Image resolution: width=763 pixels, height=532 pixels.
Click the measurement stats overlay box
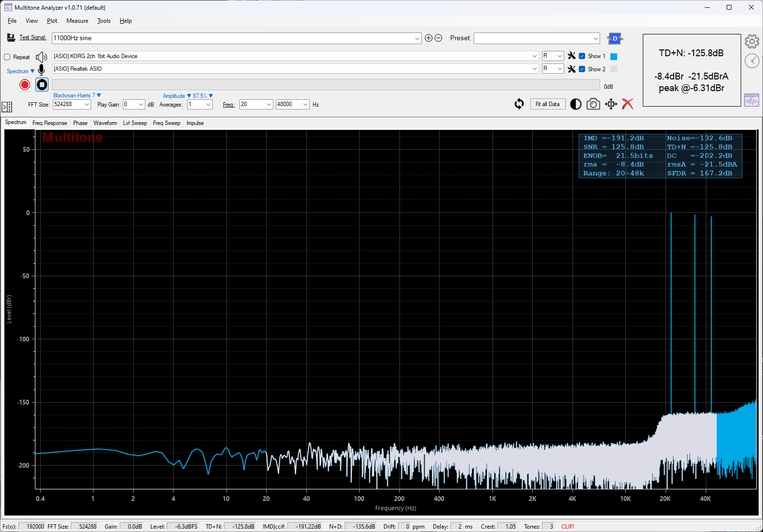pyautogui.click(x=660, y=156)
